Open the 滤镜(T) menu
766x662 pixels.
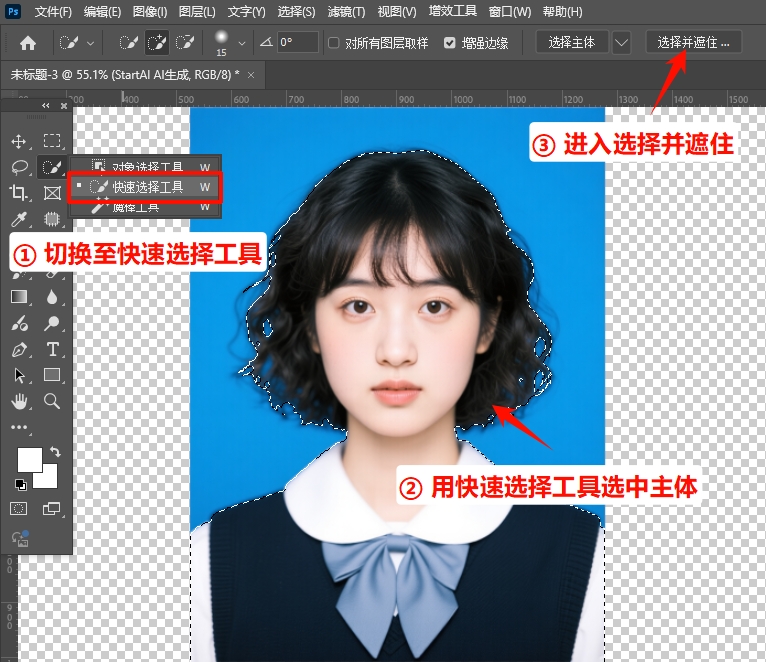(346, 11)
